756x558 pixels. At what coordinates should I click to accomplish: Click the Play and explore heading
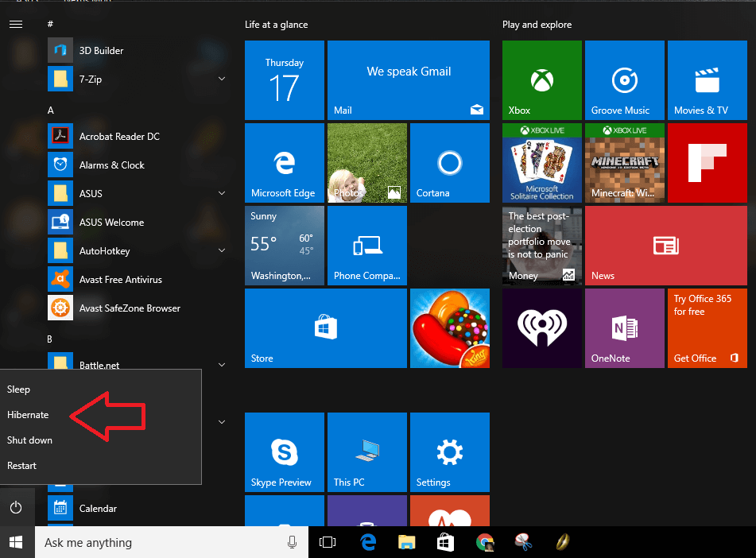click(537, 25)
